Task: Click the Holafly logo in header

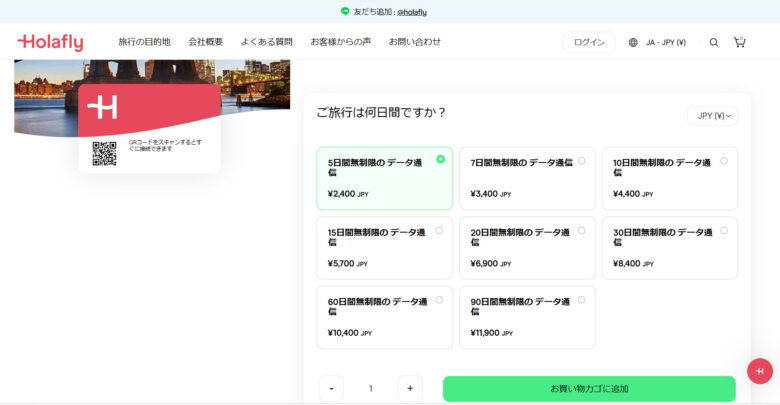Action: click(x=50, y=42)
